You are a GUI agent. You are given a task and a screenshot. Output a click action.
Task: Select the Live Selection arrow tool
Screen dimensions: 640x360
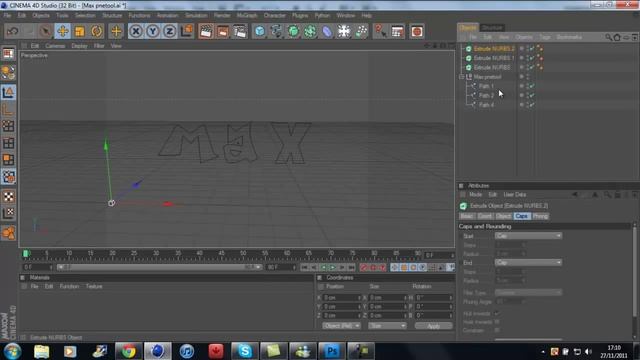point(46,31)
